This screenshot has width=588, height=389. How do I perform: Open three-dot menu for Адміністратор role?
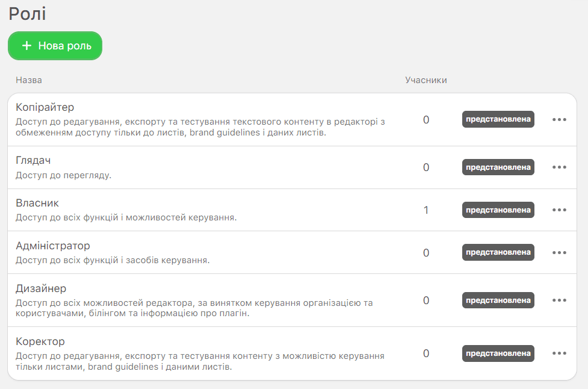[x=559, y=252]
